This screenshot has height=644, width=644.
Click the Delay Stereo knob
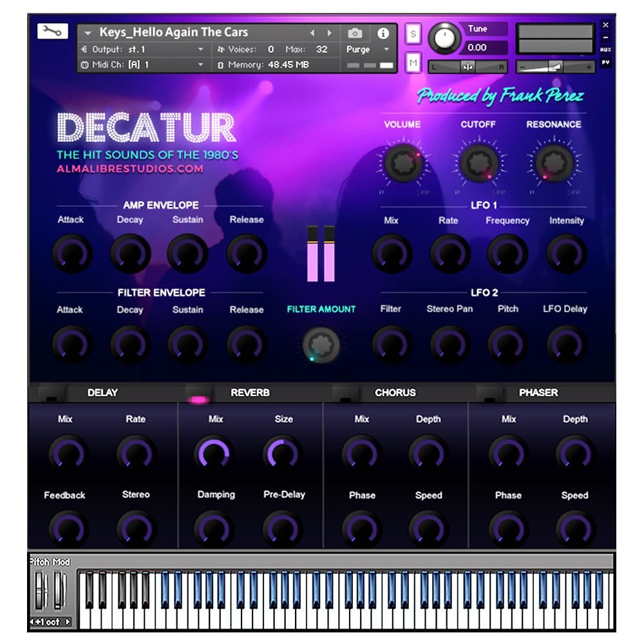click(135, 529)
